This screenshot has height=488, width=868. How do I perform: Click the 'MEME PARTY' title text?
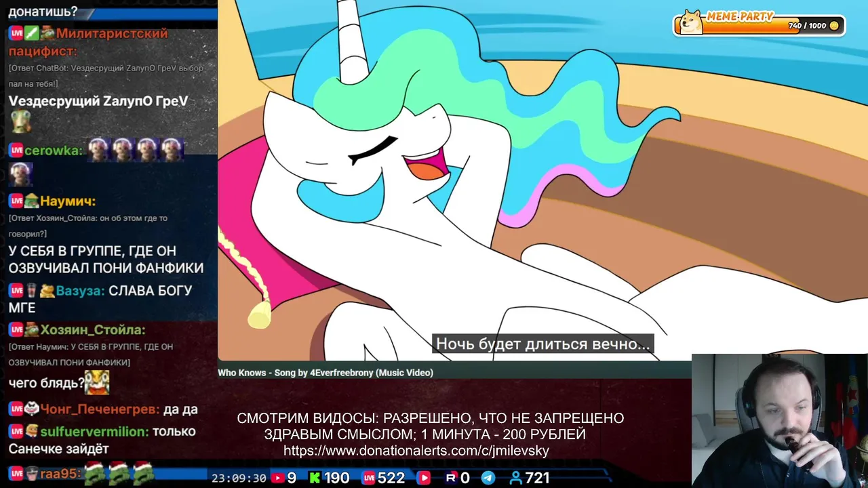(740, 17)
